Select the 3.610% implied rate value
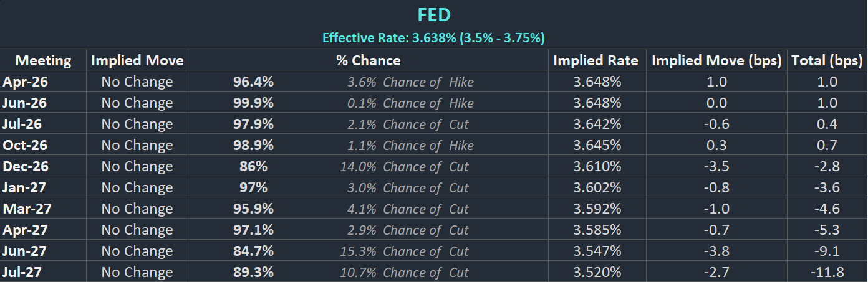Image resolution: width=868 pixels, height=282 pixels. click(597, 166)
